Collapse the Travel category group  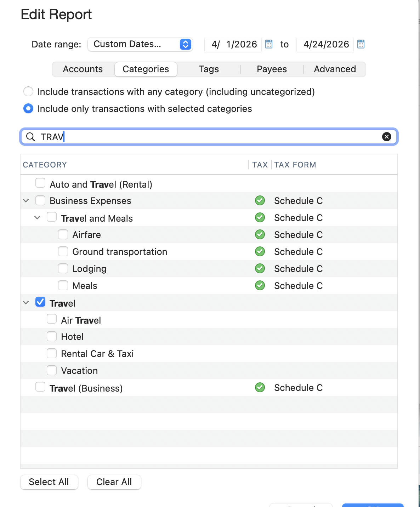26,303
